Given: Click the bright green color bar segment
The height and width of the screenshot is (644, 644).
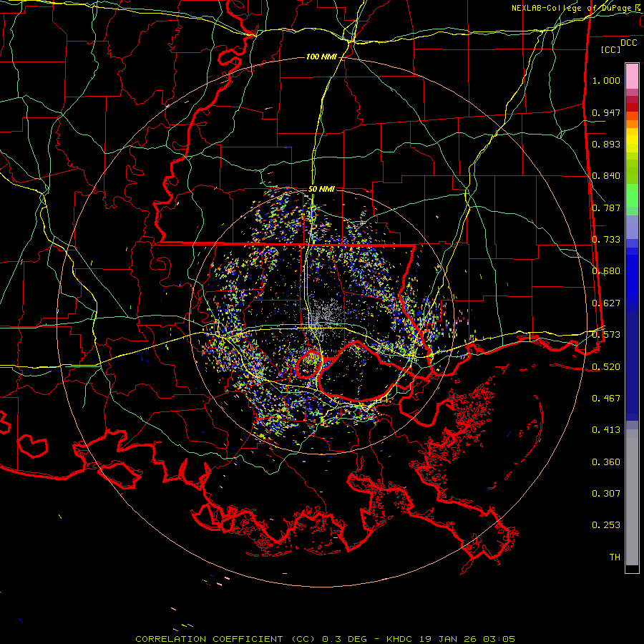Looking at the screenshot, I should pyautogui.click(x=632, y=195).
